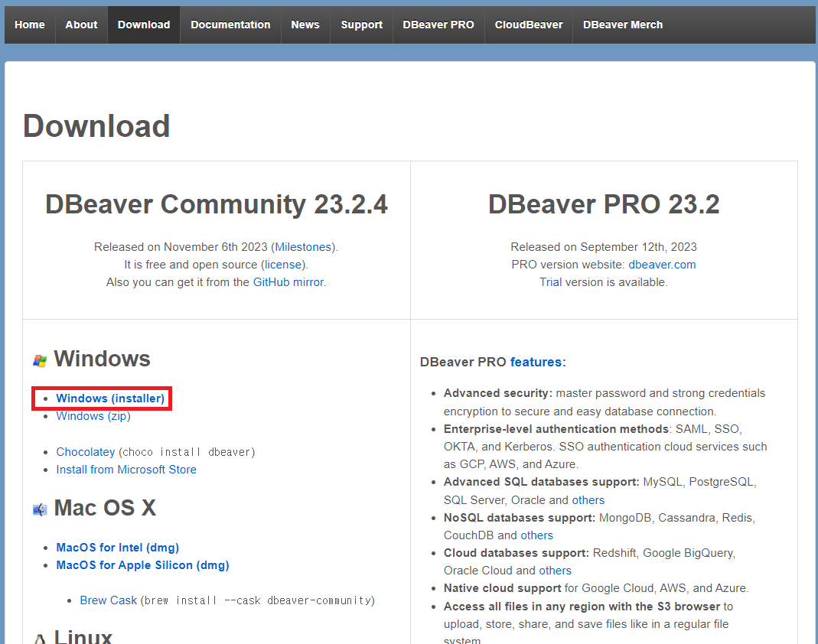Click the Enterprise-level authentication methods text

556,428
